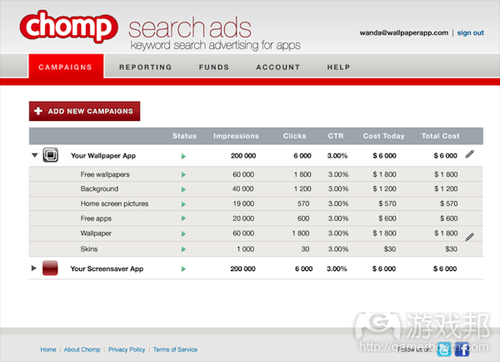Open the Privacy Policy footer link
500x362 pixels.
[x=127, y=349]
